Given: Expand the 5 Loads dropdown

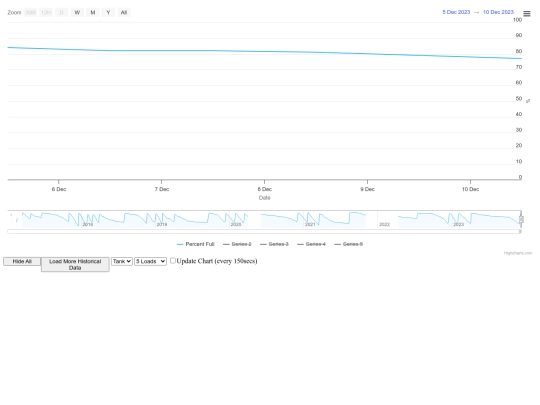Looking at the screenshot, I should 150,261.
